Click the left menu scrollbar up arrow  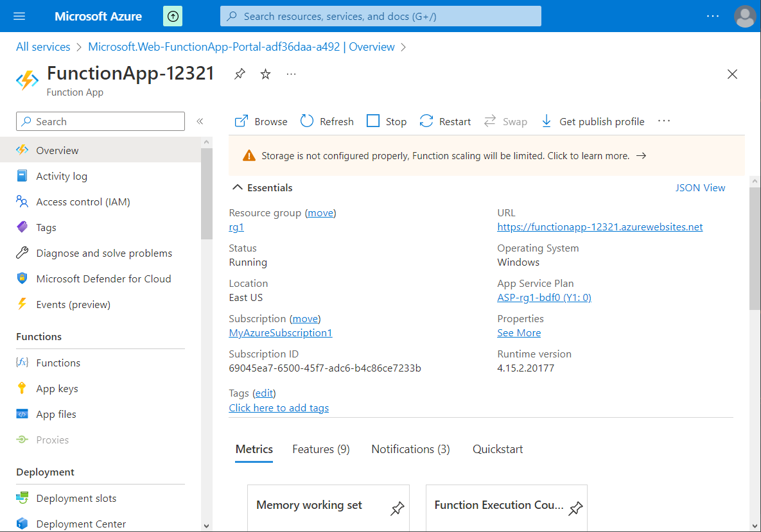[206, 142]
